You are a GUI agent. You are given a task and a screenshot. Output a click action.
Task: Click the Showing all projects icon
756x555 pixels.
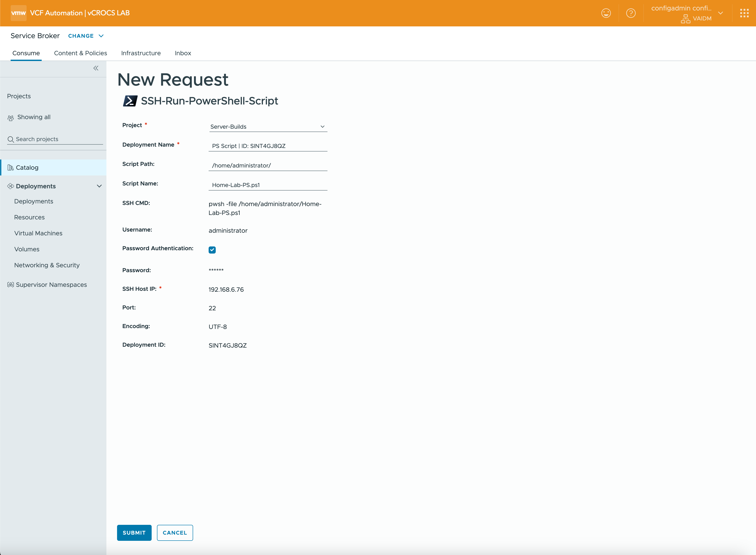pyautogui.click(x=11, y=118)
